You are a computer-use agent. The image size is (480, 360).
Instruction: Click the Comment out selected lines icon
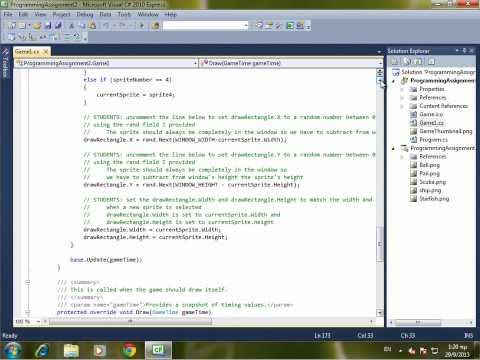click(68, 36)
